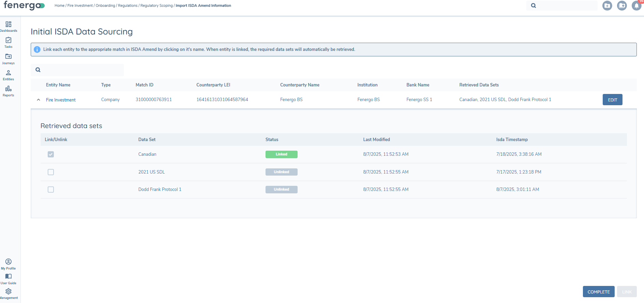Click the Onboarding breadcrumb item
The width and height of the screenshot is (644, 303).
tap(105, 6)
